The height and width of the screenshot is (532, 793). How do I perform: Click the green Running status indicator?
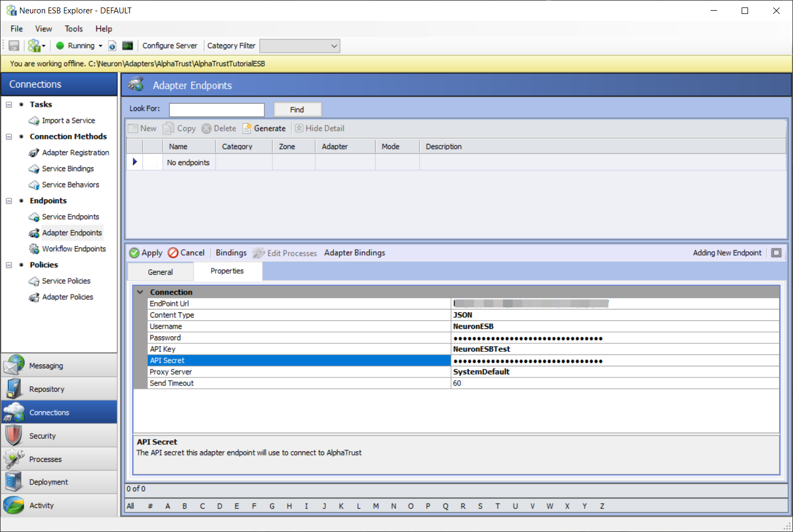[60, 46]
